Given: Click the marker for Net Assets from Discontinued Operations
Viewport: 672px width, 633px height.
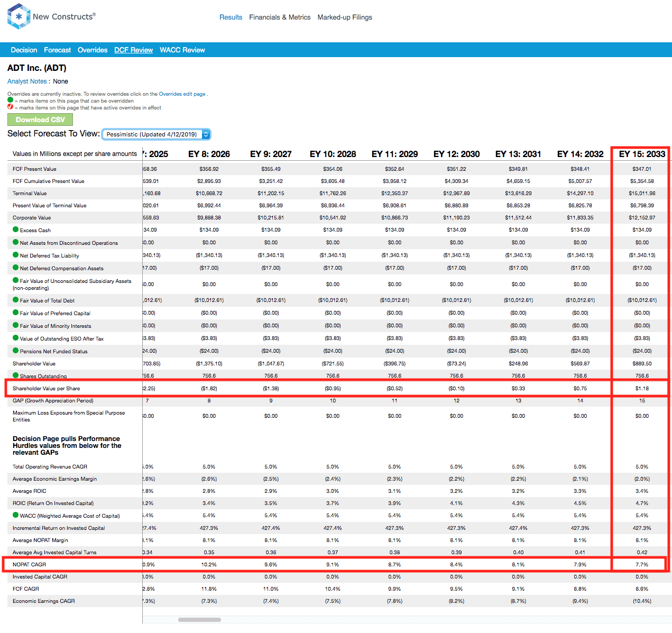Looking at the screenshot, I should click(15, 242).
